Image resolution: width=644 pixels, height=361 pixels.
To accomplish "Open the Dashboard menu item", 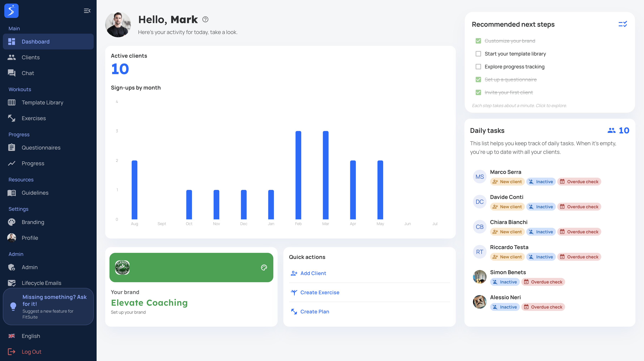I will pyautogui.click(x=48, y=42).
